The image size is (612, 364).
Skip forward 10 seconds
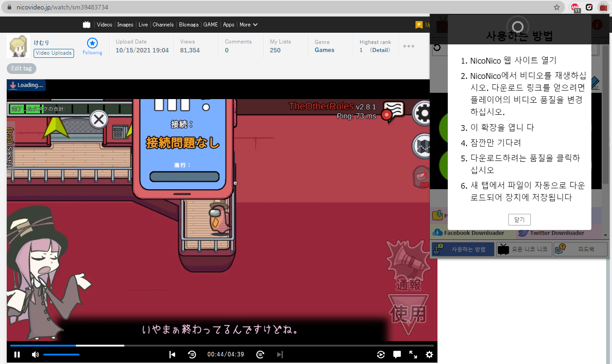click(260, 355)
